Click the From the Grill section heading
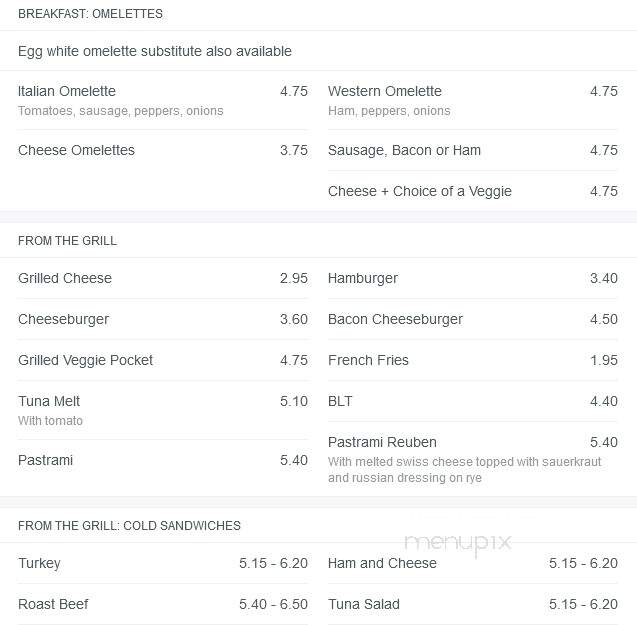This screenshot has width=637, height=625. coord(67,241)
